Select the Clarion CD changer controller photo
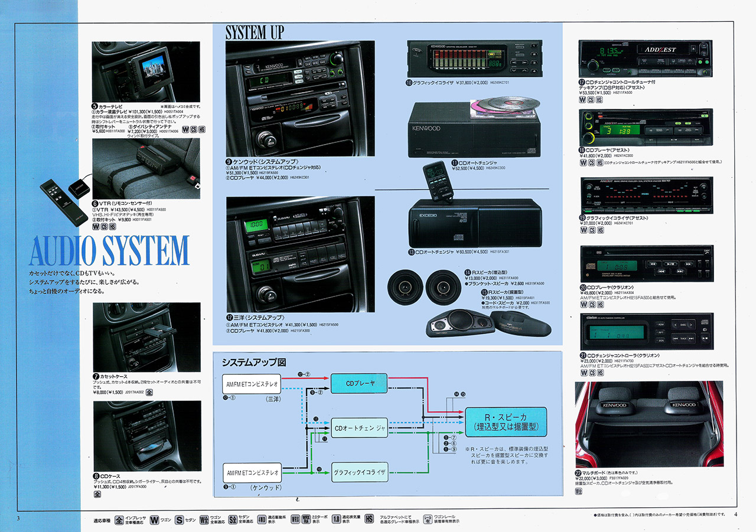 coord(647,332)
